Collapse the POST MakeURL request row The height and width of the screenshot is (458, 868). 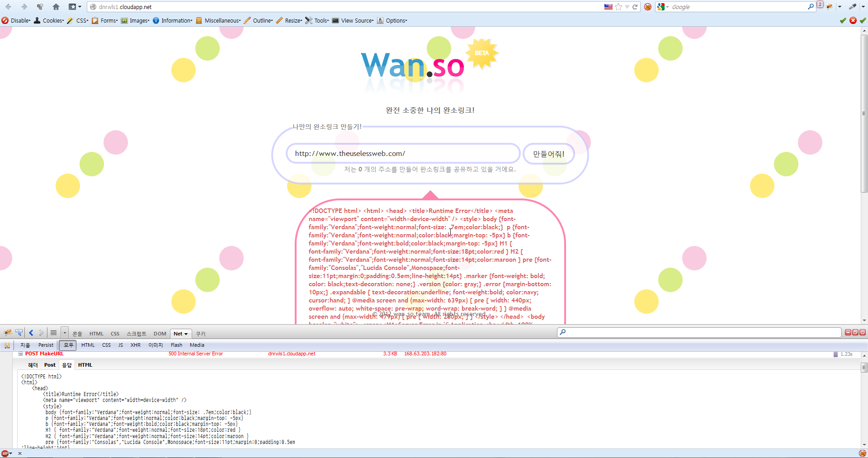click(20, 354)
